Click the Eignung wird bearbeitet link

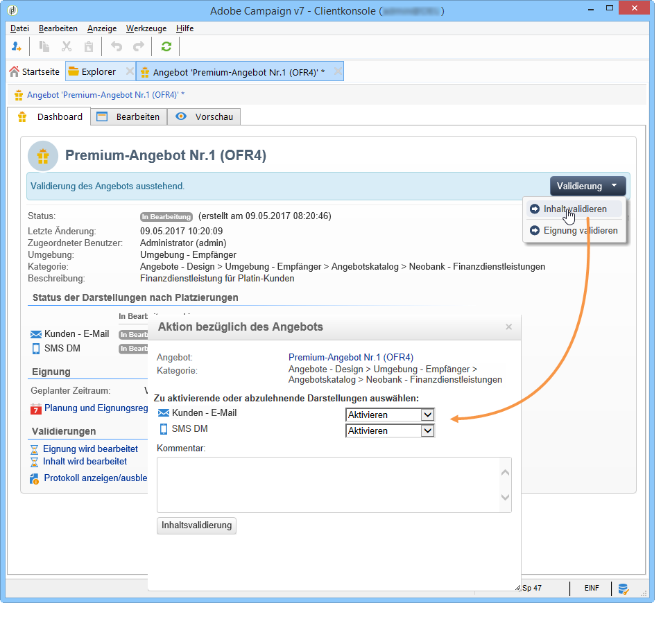[90, 449]
